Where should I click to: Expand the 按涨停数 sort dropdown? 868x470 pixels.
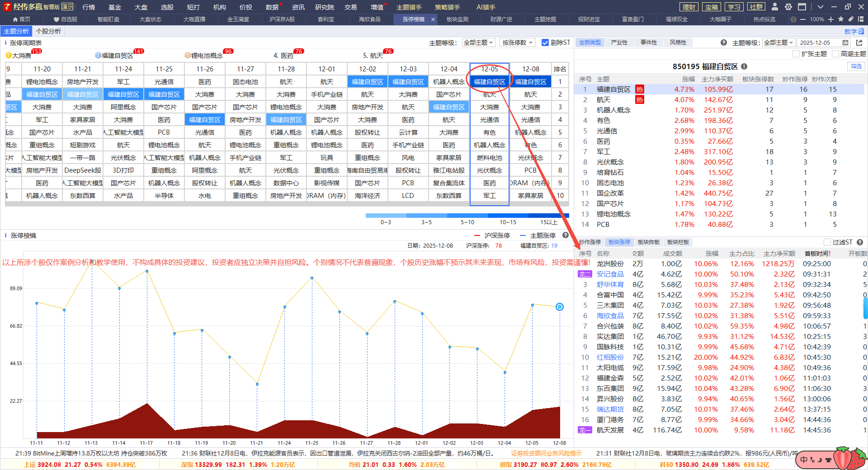[517, 42]
